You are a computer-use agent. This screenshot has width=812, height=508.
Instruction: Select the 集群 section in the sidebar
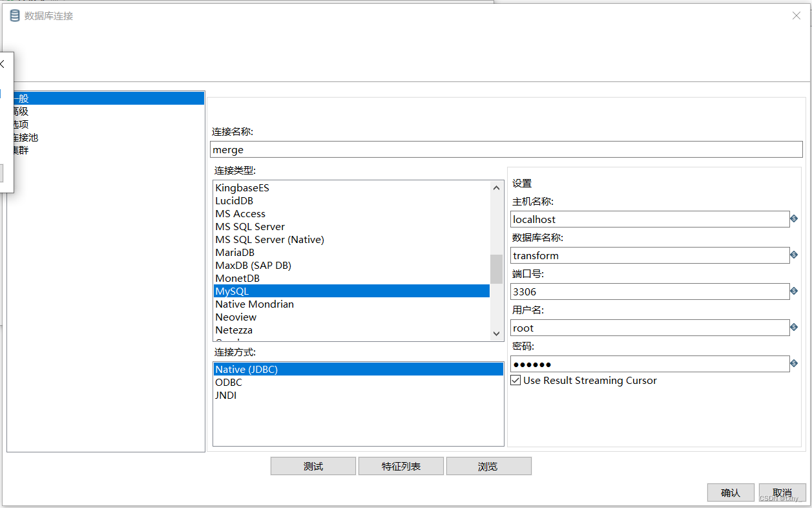21,150
